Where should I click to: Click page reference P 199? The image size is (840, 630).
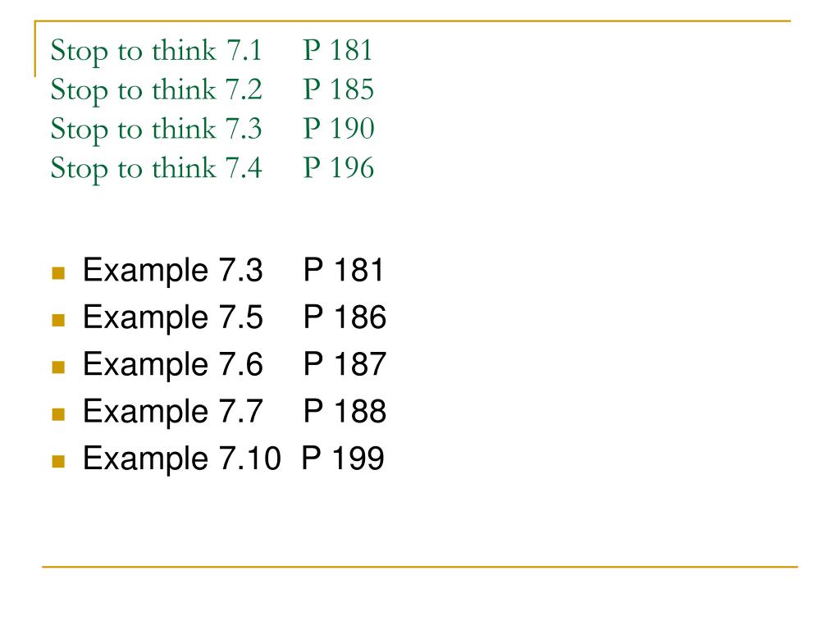343,458
